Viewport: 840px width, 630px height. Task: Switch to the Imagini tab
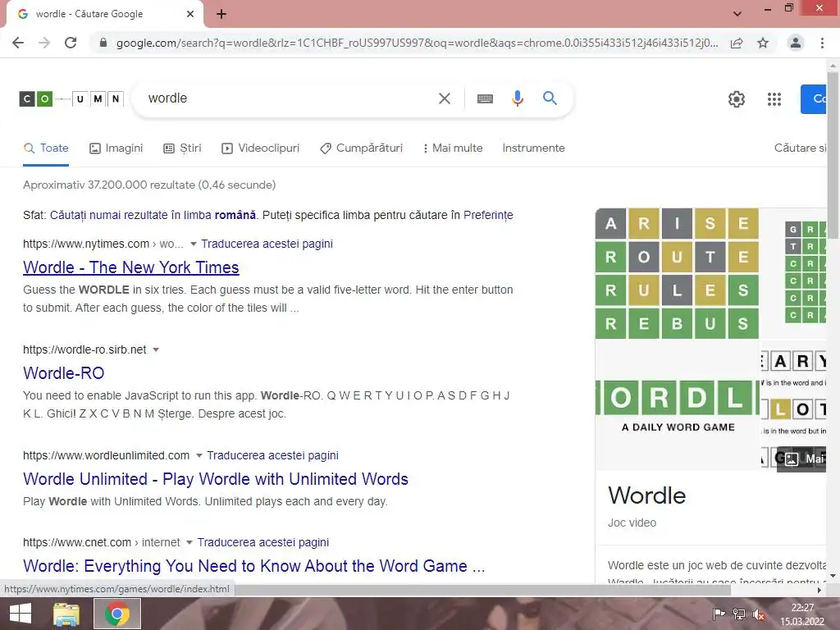(116, 148)
